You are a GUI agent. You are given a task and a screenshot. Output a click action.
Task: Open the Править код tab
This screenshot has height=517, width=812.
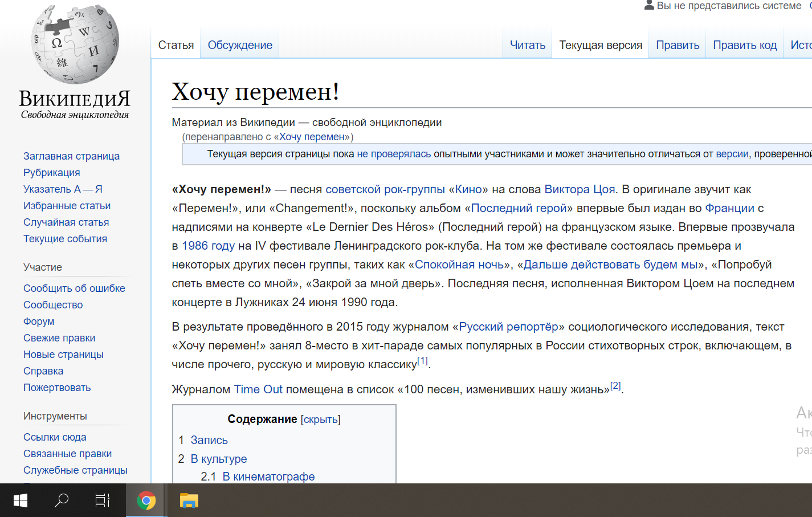point(745,45)
